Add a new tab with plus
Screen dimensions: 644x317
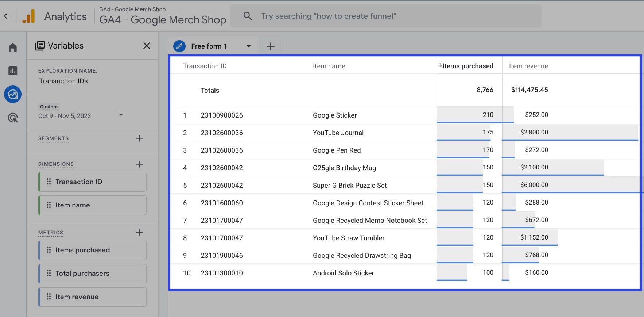tap(271, 46)
